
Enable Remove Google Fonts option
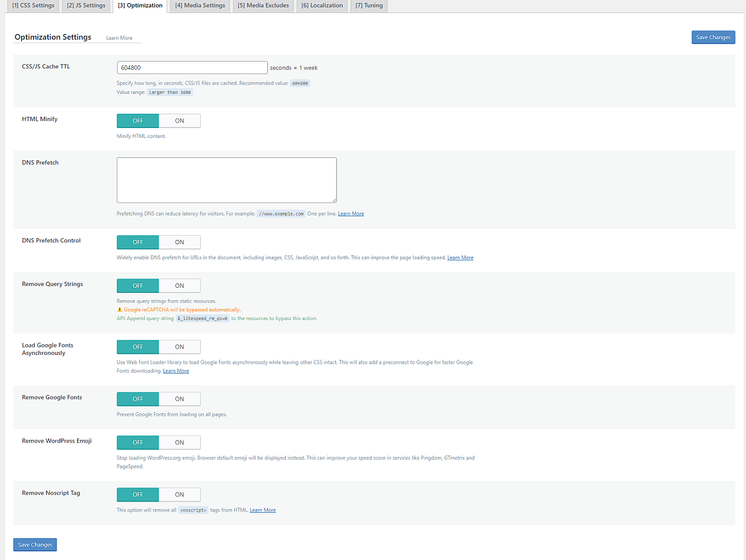pyautogui.click(x=180, y=399)
